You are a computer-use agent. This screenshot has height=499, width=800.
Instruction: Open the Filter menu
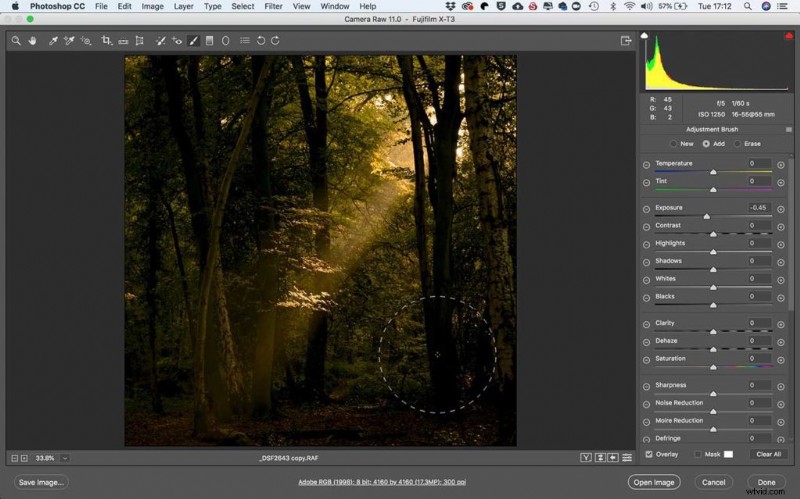coord(273,6)
